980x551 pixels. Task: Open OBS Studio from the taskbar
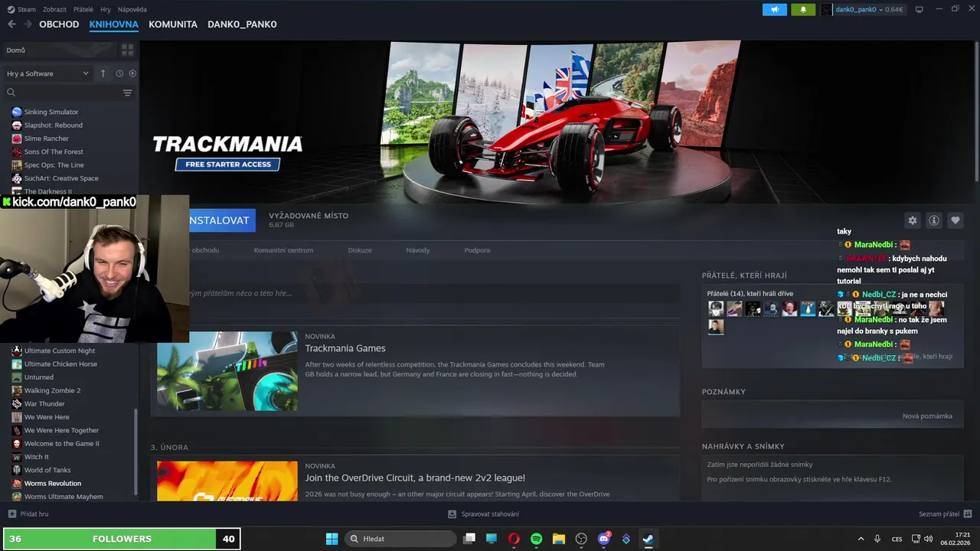coord(581,539)
